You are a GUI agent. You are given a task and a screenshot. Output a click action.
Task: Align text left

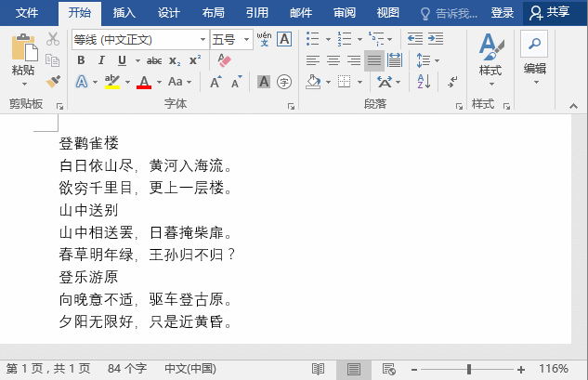coord(313,60)
